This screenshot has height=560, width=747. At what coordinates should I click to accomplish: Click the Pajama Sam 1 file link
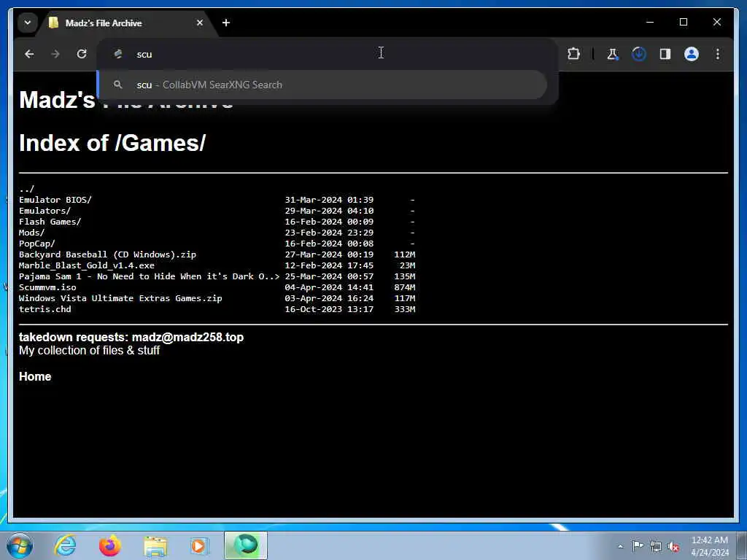pyautogui.click(x=149, y=276)
